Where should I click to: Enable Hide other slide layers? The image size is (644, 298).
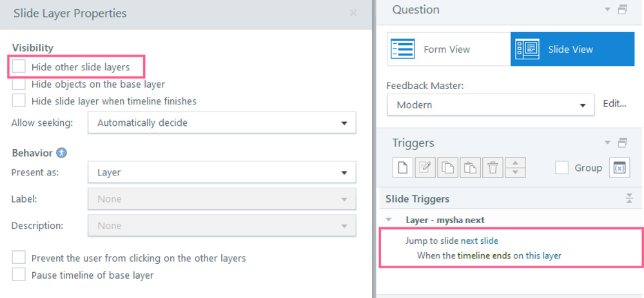tap(19, 66)
